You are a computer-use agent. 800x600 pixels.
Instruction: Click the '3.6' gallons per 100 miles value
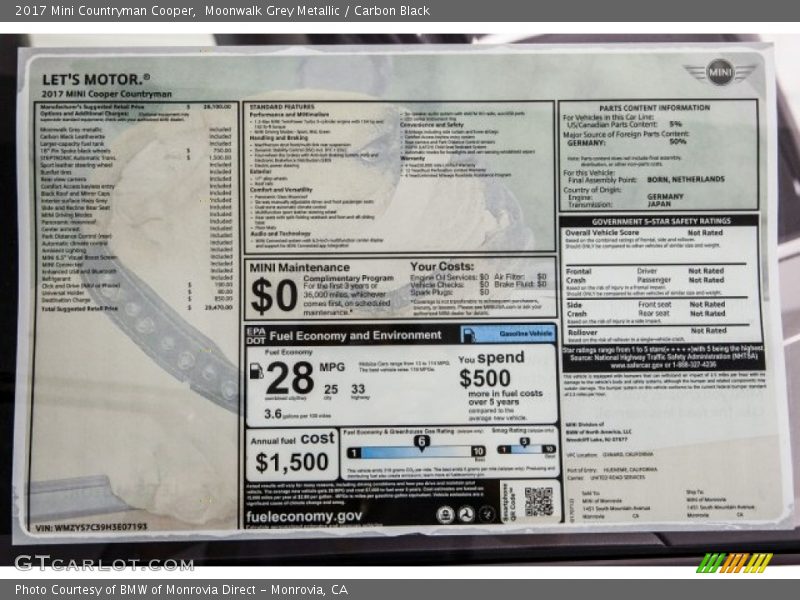tap(273, 414)
